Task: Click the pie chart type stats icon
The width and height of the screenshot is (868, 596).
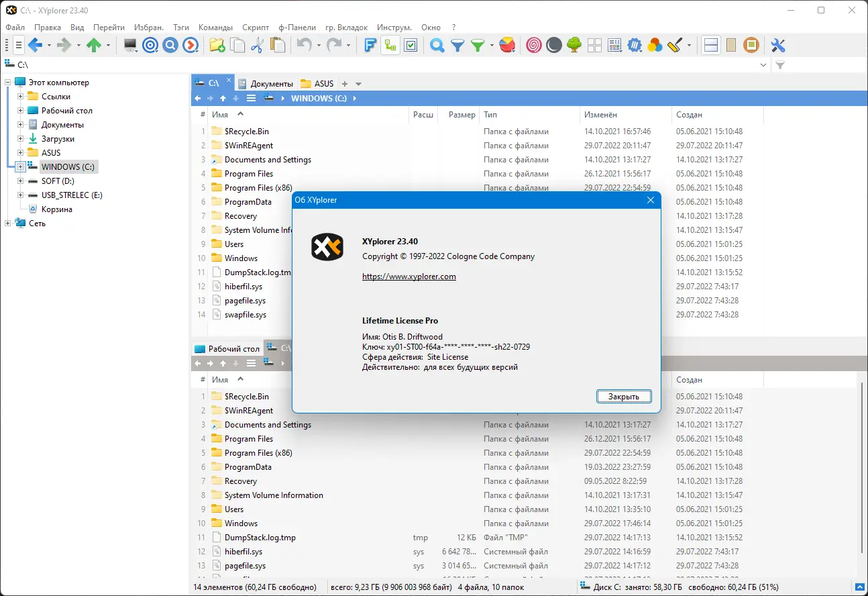Action: [x=508, y=46]
